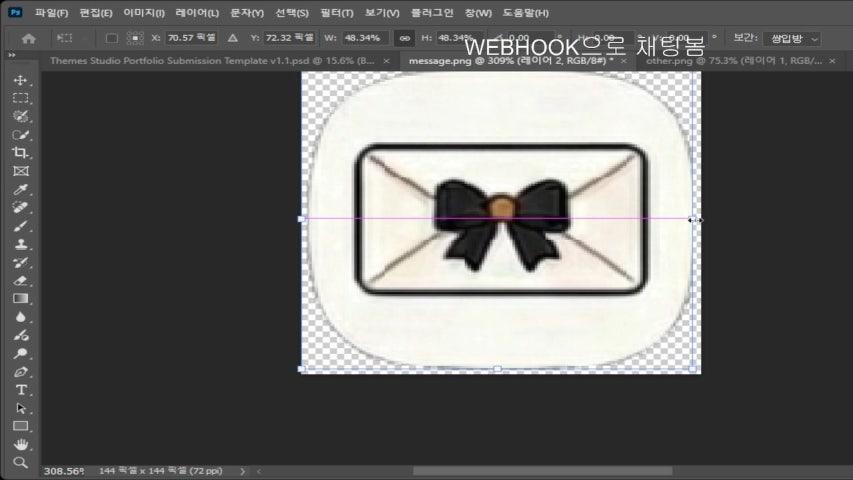
Task: Open the 파일(F) menu
Action: tap(51, 13)
